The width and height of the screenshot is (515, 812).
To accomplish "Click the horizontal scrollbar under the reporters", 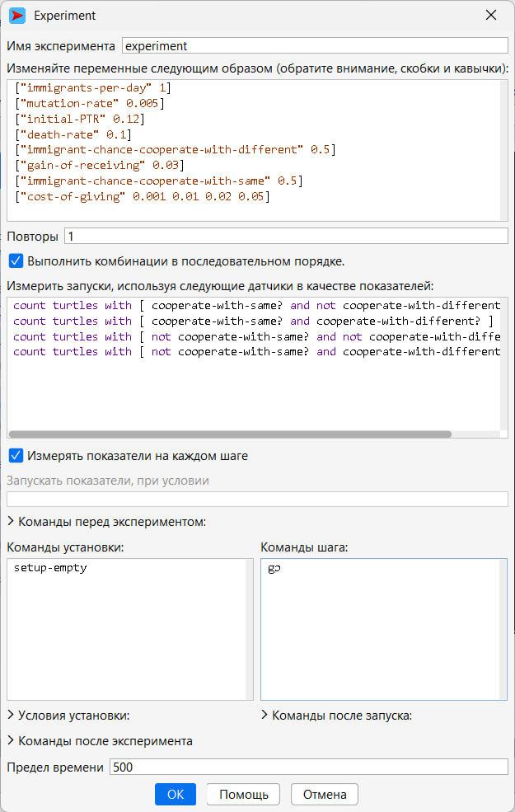I will [x=230, y=434].
